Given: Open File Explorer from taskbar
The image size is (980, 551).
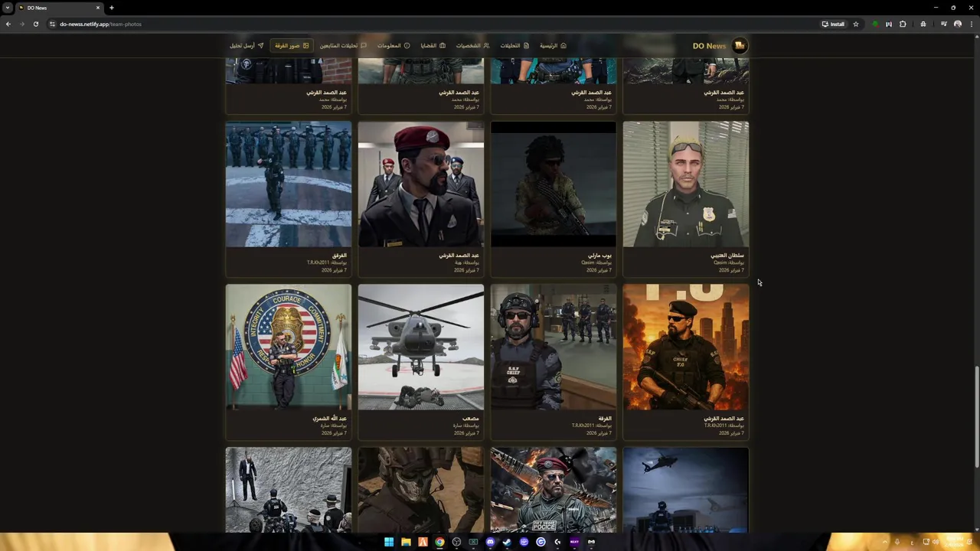Looking at the screenshot, I should click(x=406, y=542).
